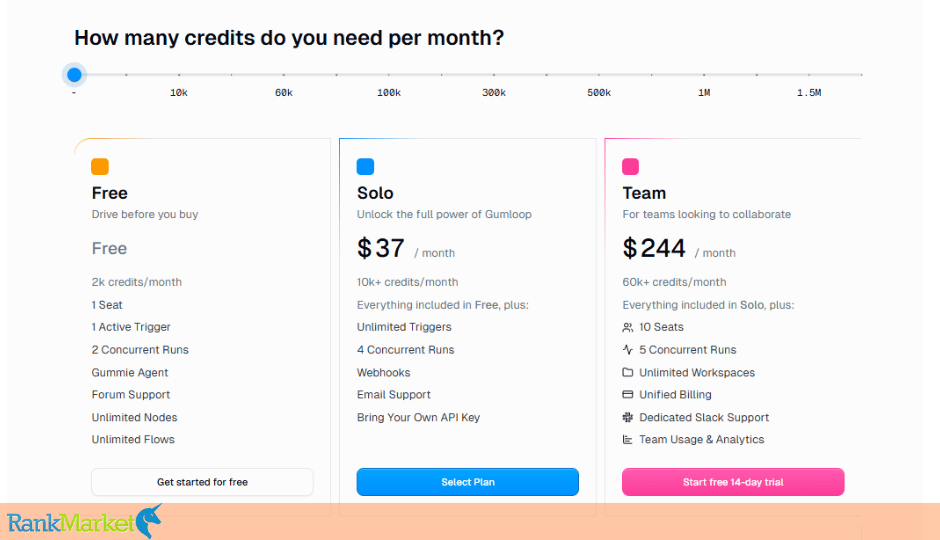The width and height of the screenshot is (940, 540).
Task: Click the Concurrent Runs activity icon
Action: pos(628,349)
